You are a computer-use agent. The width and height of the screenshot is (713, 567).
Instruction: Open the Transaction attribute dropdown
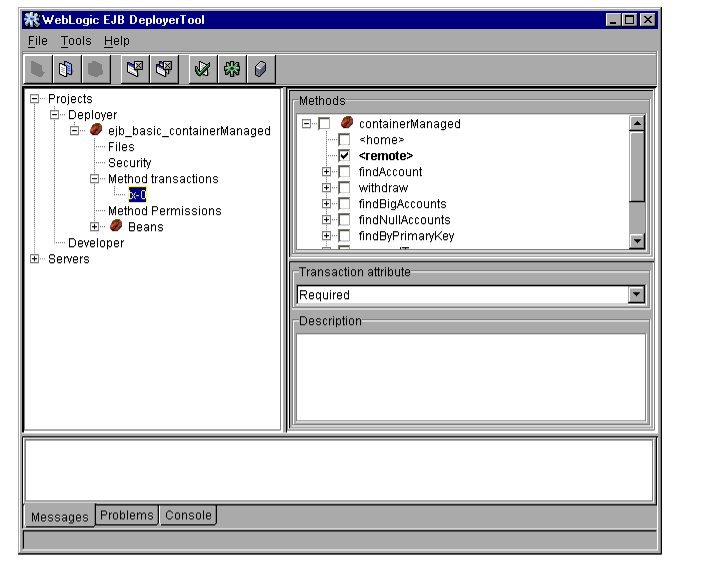(637, 295)
